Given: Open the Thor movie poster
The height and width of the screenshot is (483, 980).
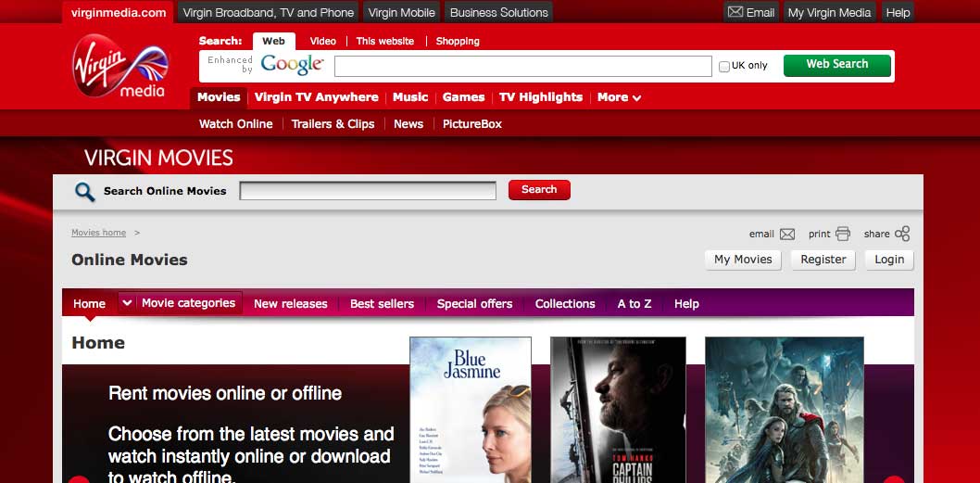Looking at the screenshot, I should (x=785, y=410).
